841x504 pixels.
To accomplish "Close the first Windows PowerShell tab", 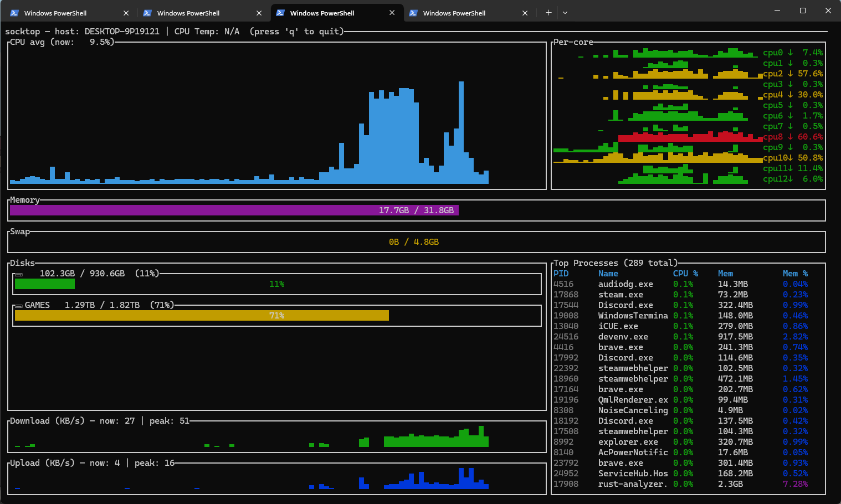I will (126, 13).
